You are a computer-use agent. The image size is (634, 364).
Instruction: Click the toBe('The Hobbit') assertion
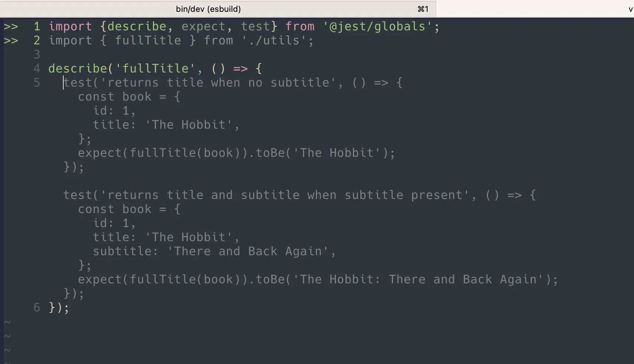pyautogui.click(x=322, y=153)
